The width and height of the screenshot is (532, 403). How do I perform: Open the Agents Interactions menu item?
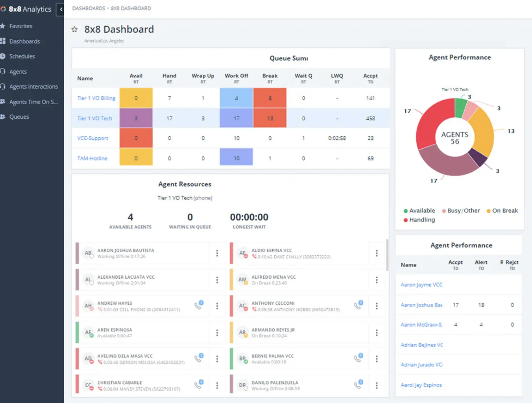(33, 87)
